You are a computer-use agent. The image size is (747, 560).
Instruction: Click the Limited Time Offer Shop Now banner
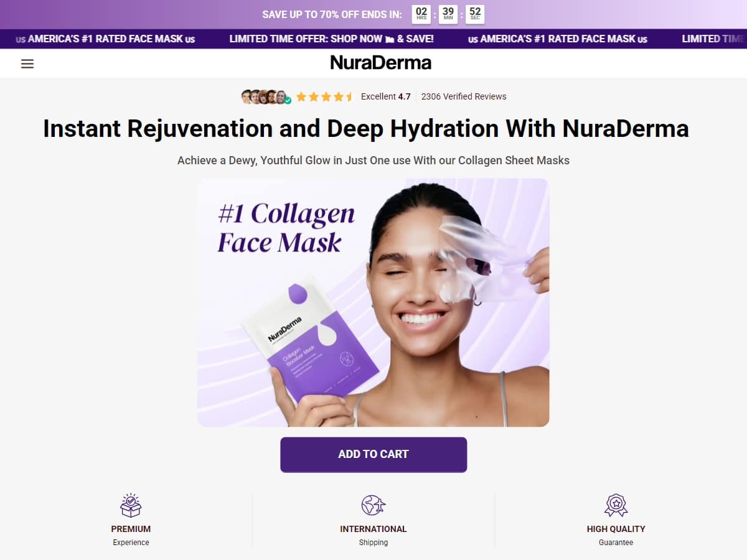click(332, 39)
